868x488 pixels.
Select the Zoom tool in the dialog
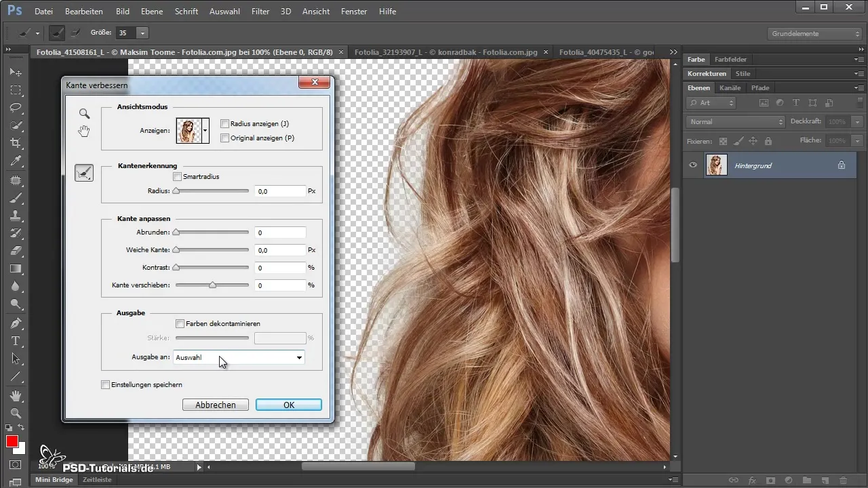(84, 114)
